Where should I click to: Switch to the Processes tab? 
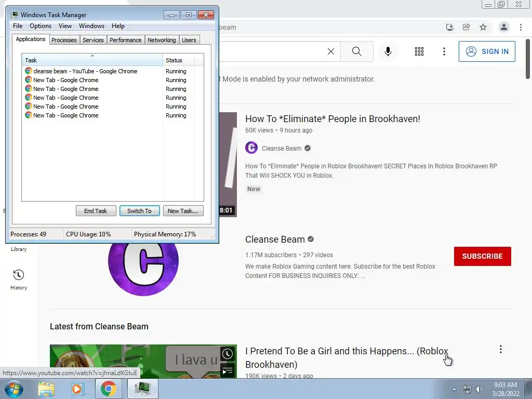coord(64,40)
